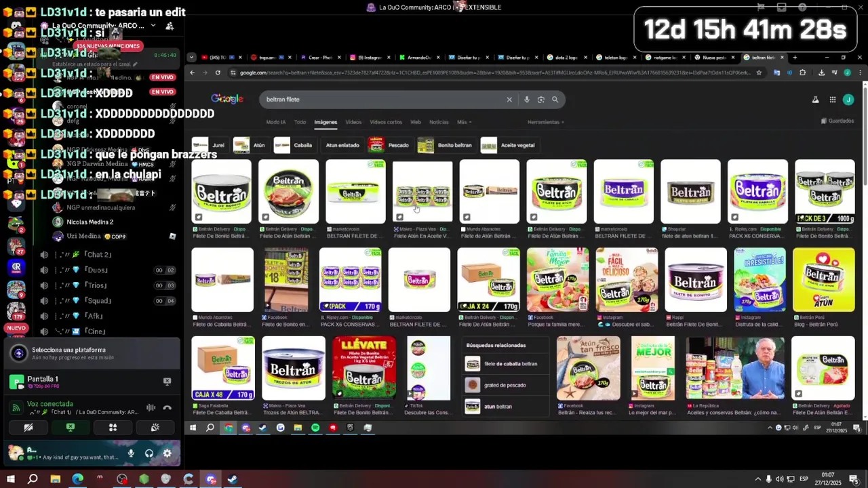Viewport: 868px width, 488px height.
Task: Open Windows Start in the streamed taskbar
Action: (x=193, y=428)
